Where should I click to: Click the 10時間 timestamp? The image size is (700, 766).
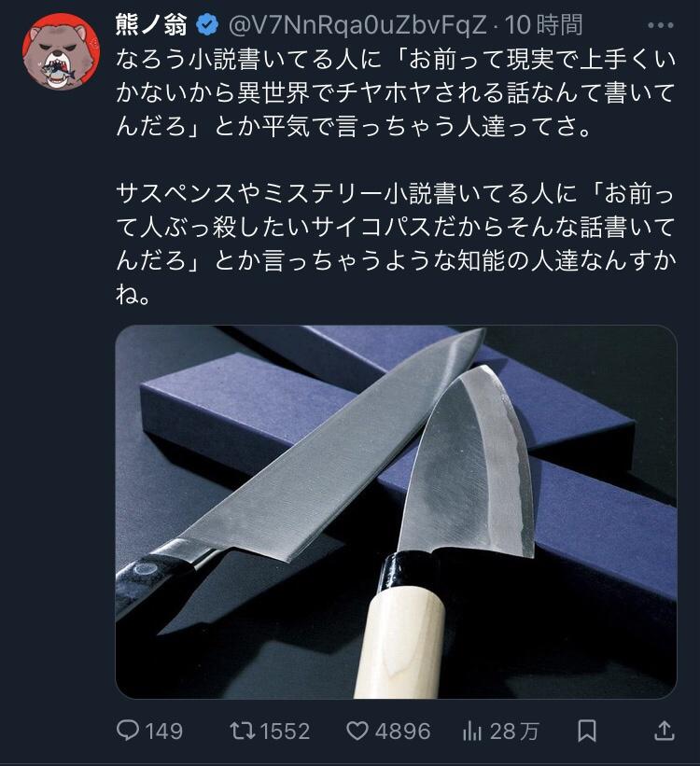543,25
